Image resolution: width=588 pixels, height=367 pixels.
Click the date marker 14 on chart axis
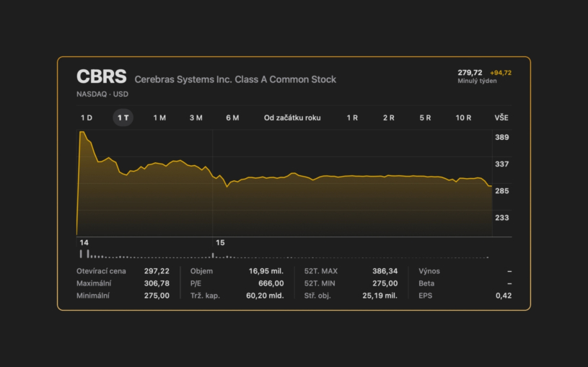[84, 242]
